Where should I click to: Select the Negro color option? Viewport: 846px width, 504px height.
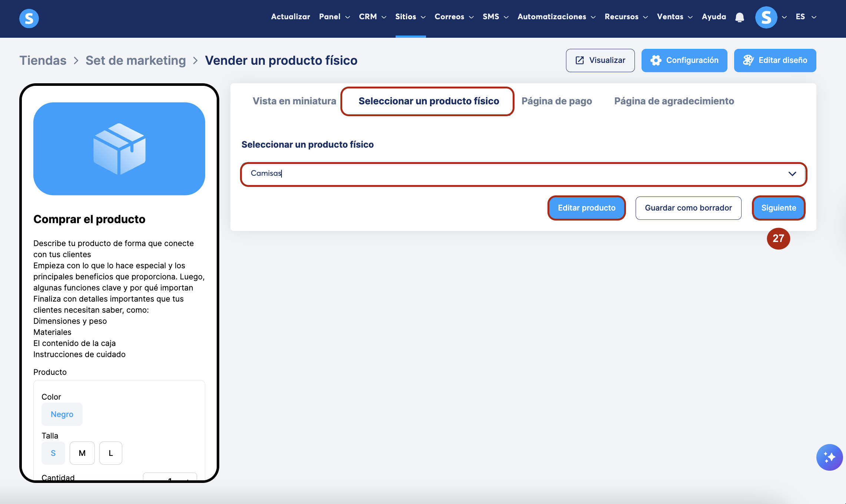click(62, 414)
